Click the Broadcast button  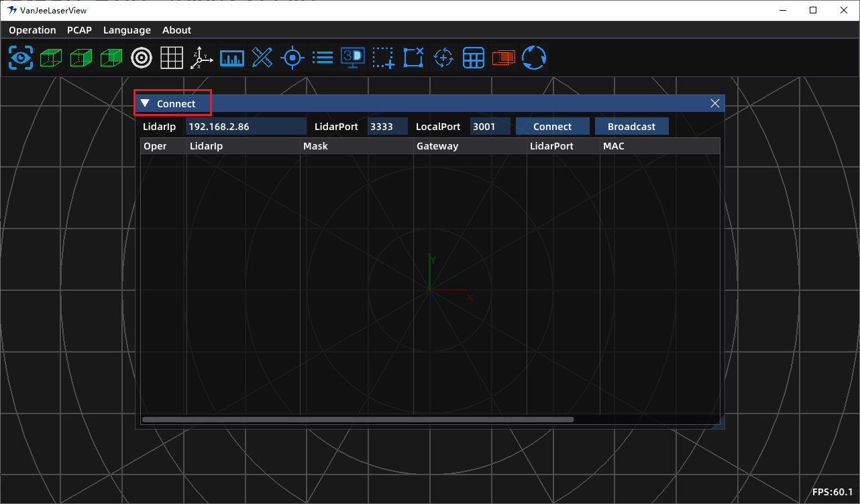click(632, 127)
